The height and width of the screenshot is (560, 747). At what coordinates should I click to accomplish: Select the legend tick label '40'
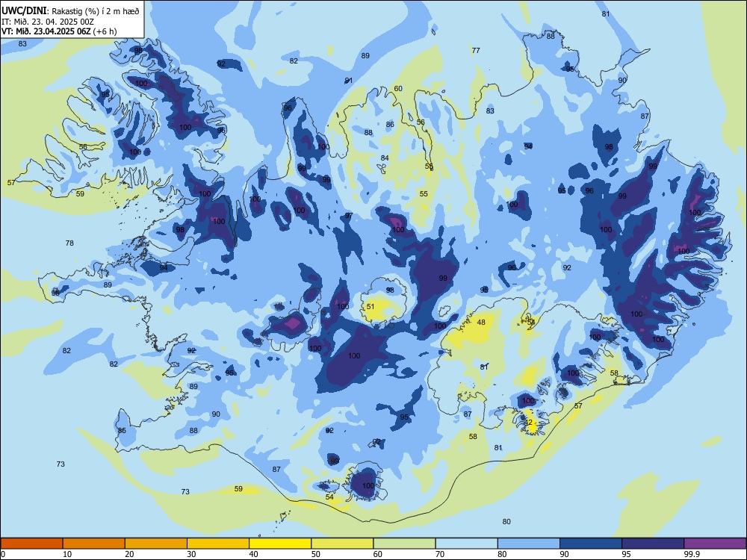253,554
